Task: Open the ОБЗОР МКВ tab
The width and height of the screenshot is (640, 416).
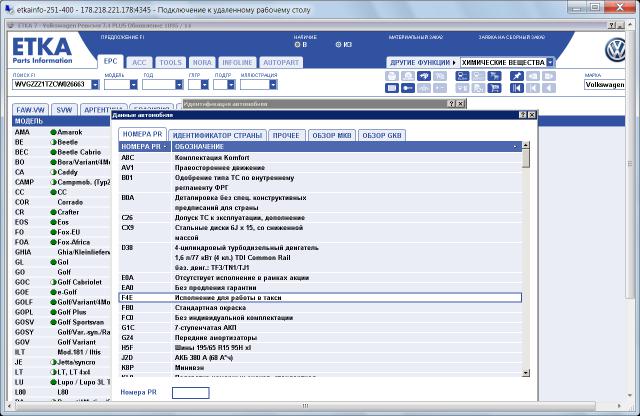Action: 332,136
